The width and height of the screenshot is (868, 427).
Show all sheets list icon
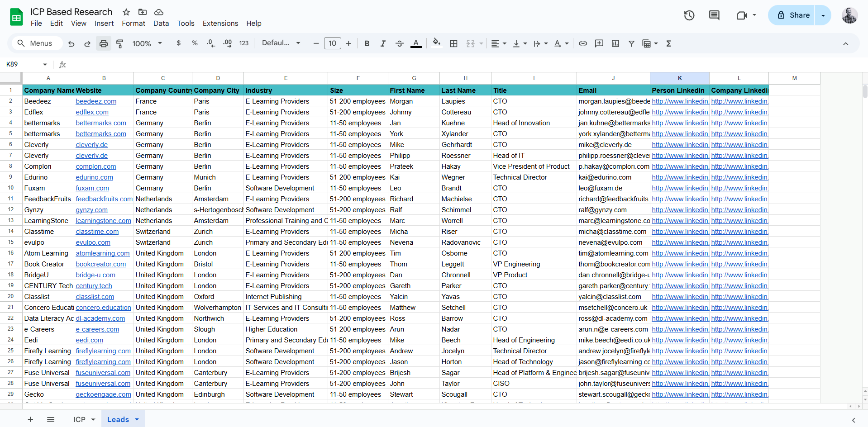[51, 419]
